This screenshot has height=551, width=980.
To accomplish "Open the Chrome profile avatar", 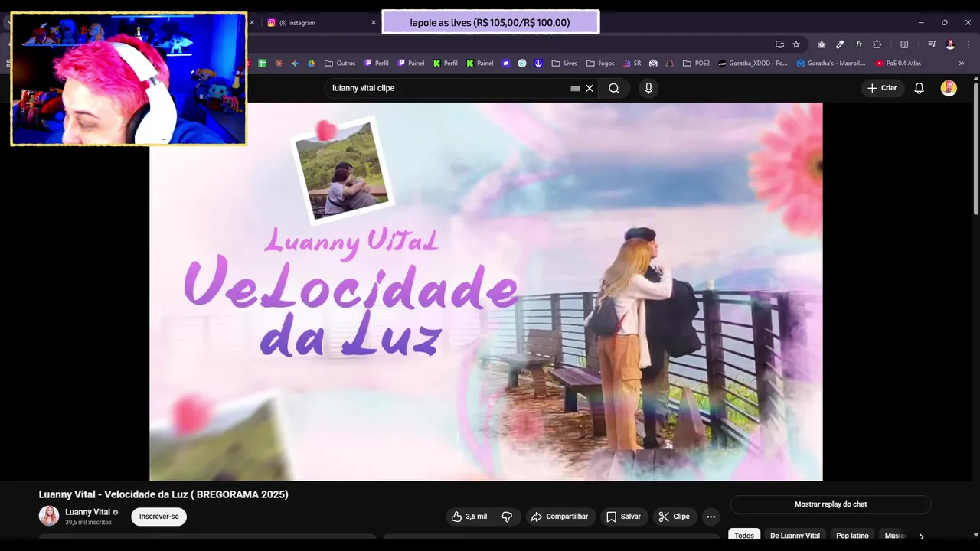I will coord(950,44).
